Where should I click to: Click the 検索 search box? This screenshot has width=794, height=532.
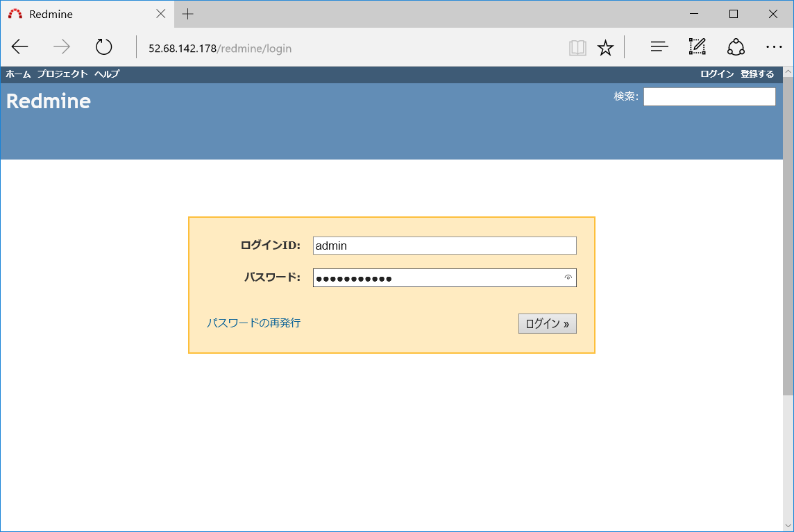pyautogui.click(x=709, y=96)
